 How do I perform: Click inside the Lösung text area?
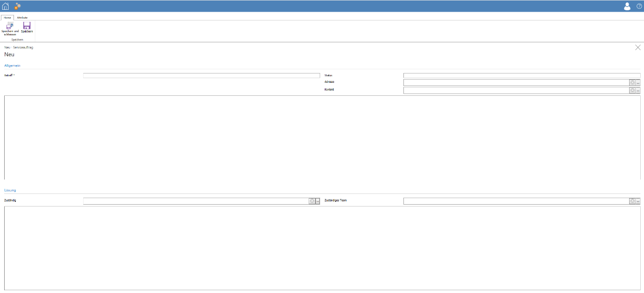(322, 248)
